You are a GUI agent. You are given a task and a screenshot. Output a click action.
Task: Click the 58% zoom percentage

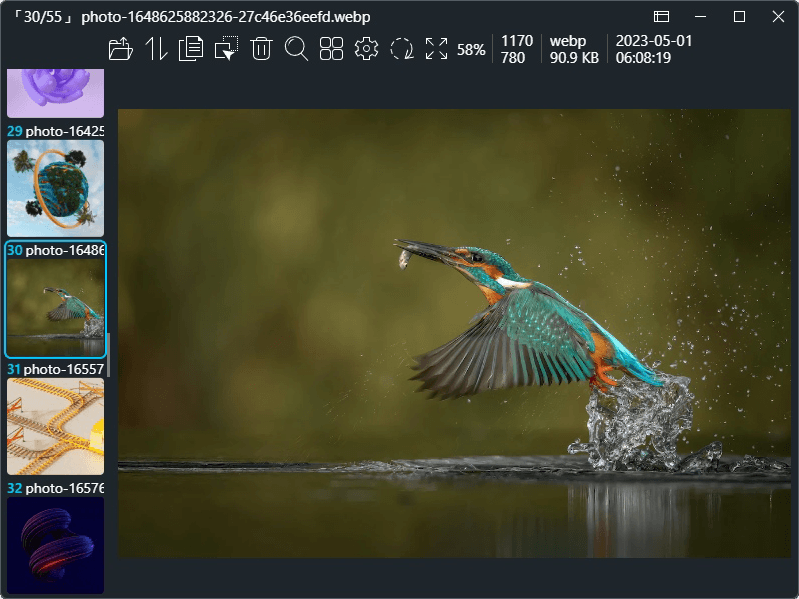pyautogui.click(x=471, y=49)
